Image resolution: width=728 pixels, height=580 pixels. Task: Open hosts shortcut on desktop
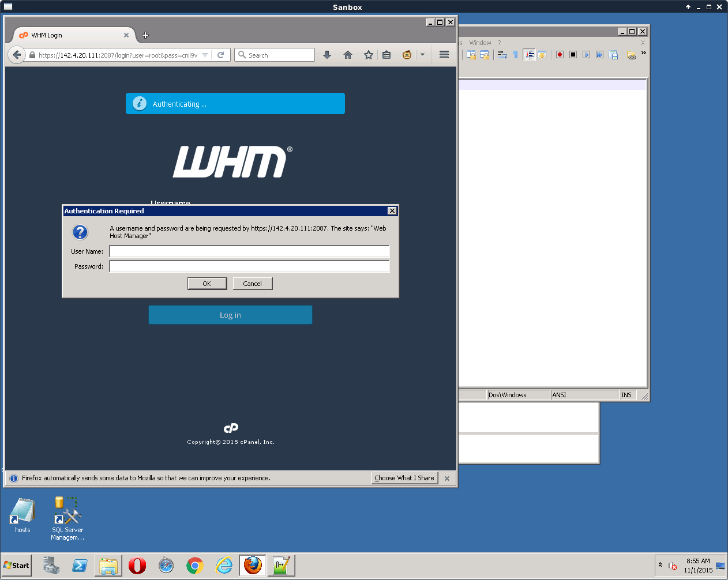tap(22, 515)
